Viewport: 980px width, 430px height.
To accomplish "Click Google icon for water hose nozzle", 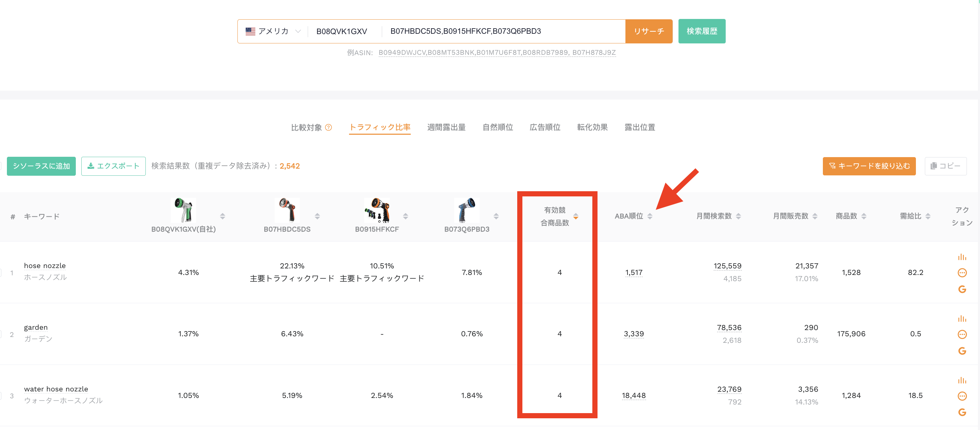I will (962, 412).
